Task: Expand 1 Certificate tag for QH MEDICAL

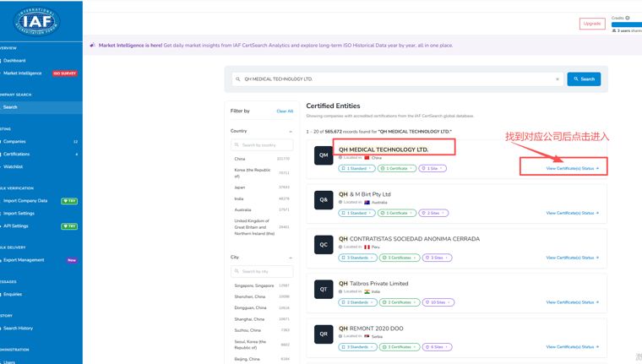Action: (x=397, y=169)
